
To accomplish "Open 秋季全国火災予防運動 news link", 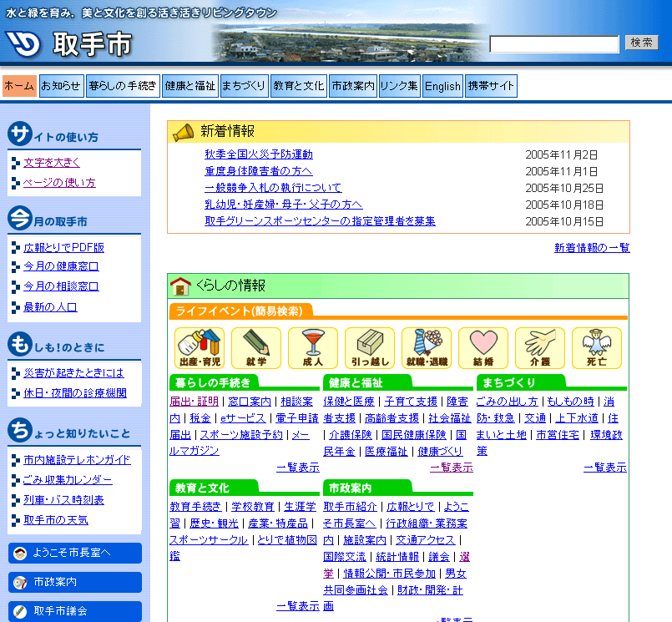I will [259, 154].
